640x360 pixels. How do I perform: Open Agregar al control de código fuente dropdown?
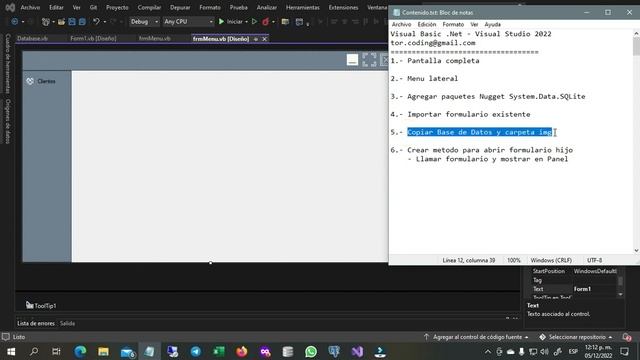tap(477, 337)
